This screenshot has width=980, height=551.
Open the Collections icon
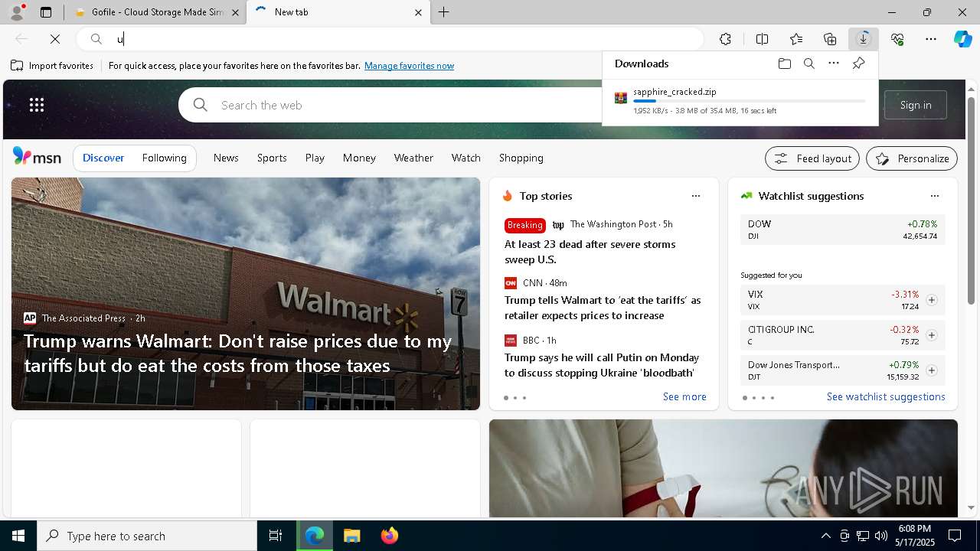(x=830, y=39)
